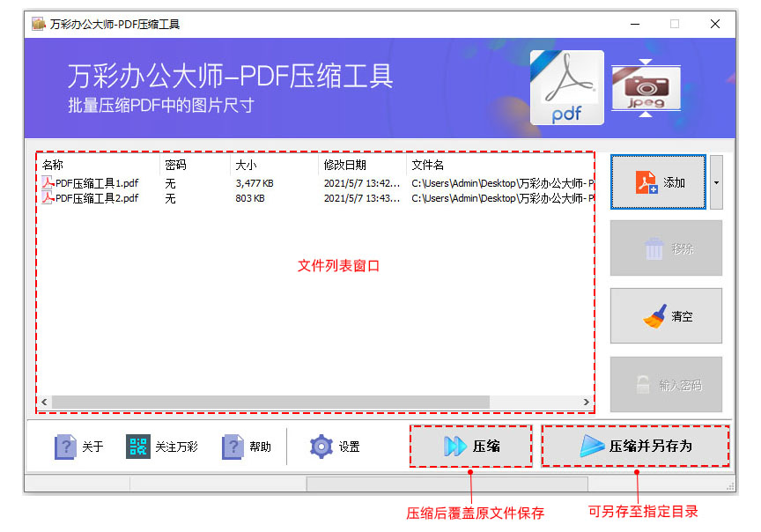Click the 输入密码 (Enter password) button
This screenshot has width=761, height=532.
(x=666, y=384)
